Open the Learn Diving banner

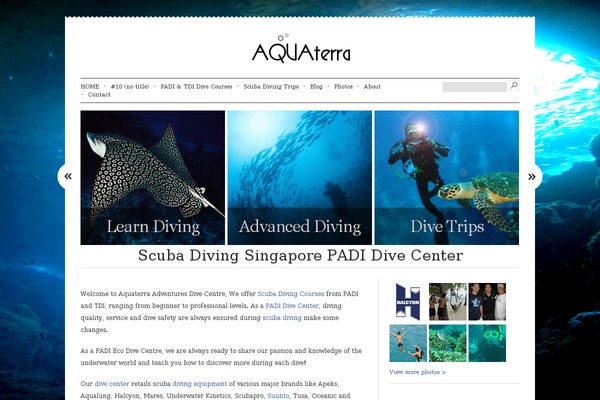click(x=153, y=178)
